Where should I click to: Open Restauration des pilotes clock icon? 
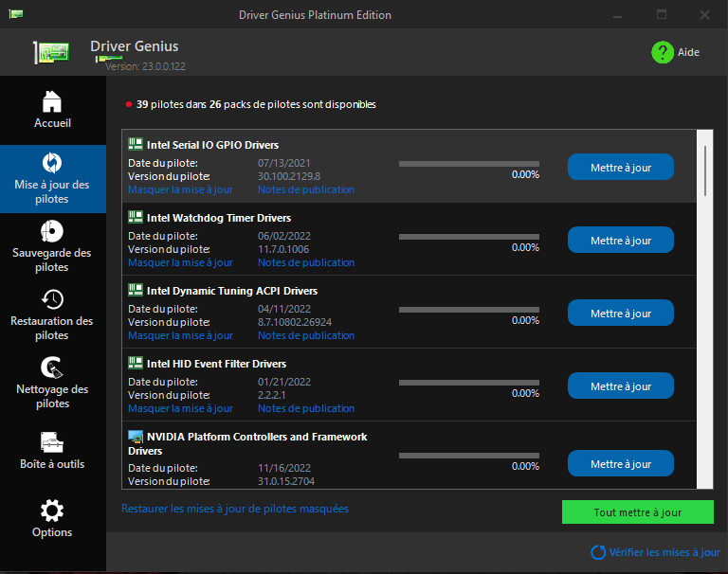(52, 299)
